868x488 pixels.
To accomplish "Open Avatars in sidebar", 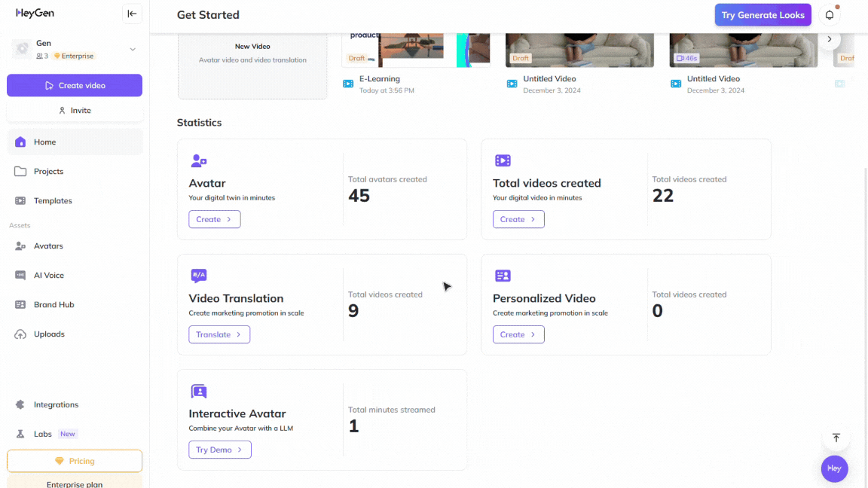I will [75, 246].
